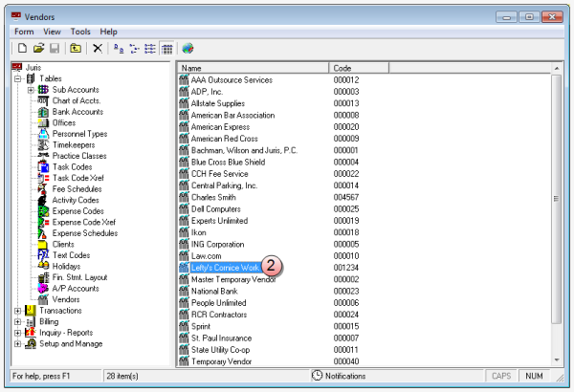
Task: Click the Delete (X) toolbar icon
Action: 98,48
